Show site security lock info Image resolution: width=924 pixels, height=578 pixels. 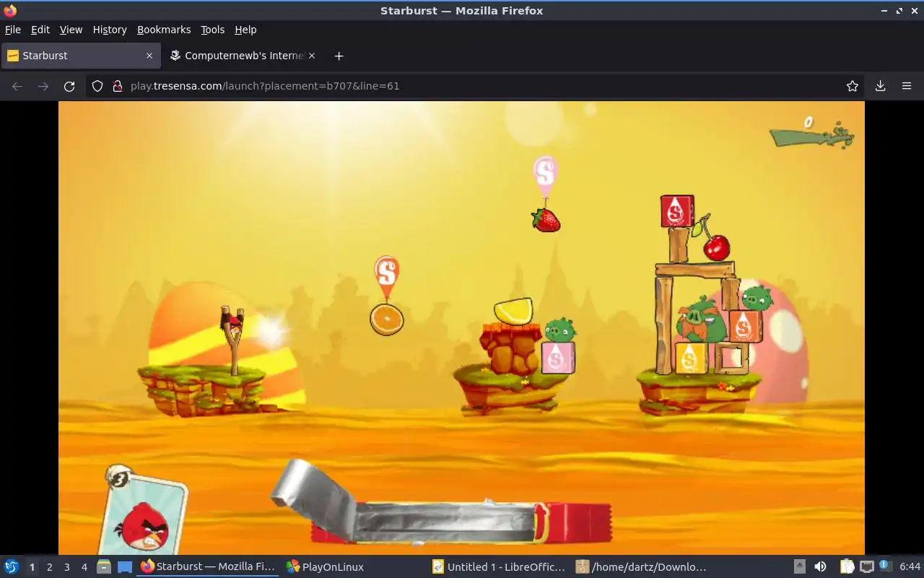[118, 86]
